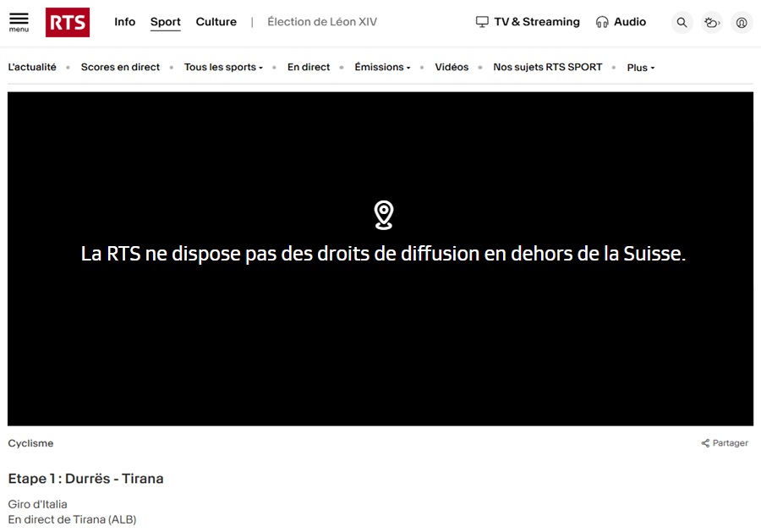Click the weather icon
This screenshot has width=761, height=532.
pos(711,22)
